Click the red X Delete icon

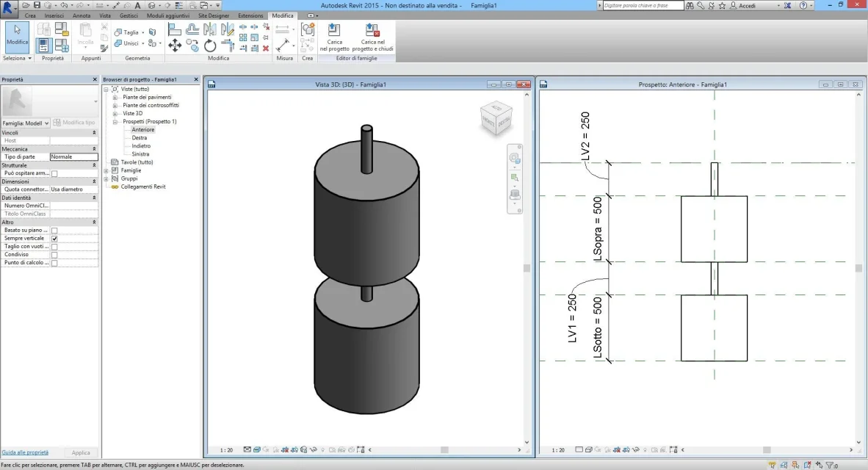click(266, 48)
